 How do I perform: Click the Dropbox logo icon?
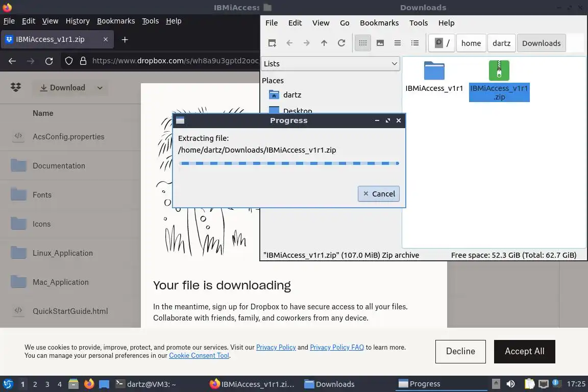(x=16, y=87)
